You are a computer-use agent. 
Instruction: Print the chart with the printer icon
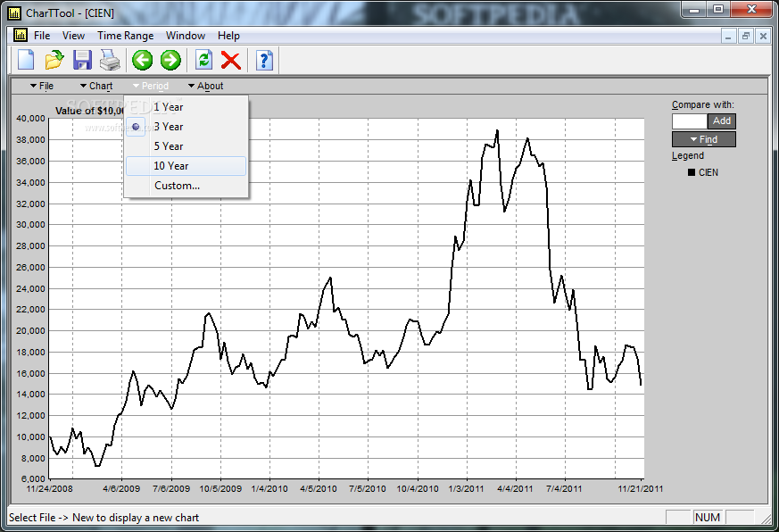tap(110, 60)
